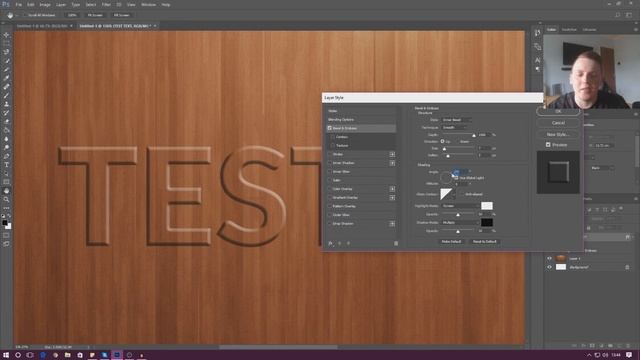Viewport: 640px width, 360px height.
Task: Enable the Inner Glow effect checkbox
Action: (329, 172)
